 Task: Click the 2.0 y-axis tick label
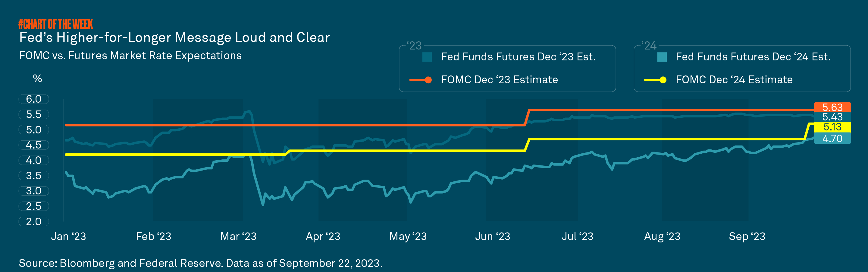click(x=34, y=222)
